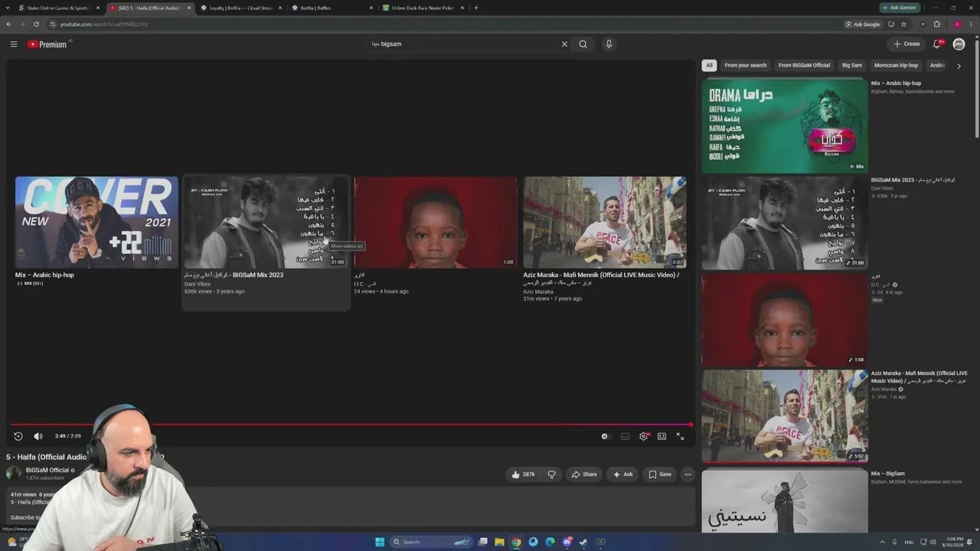The height and width of the screenshot is (551, 980).
Task: Open Aziz Maraka end-screen video thumbnail
Action: coord(605,223)
